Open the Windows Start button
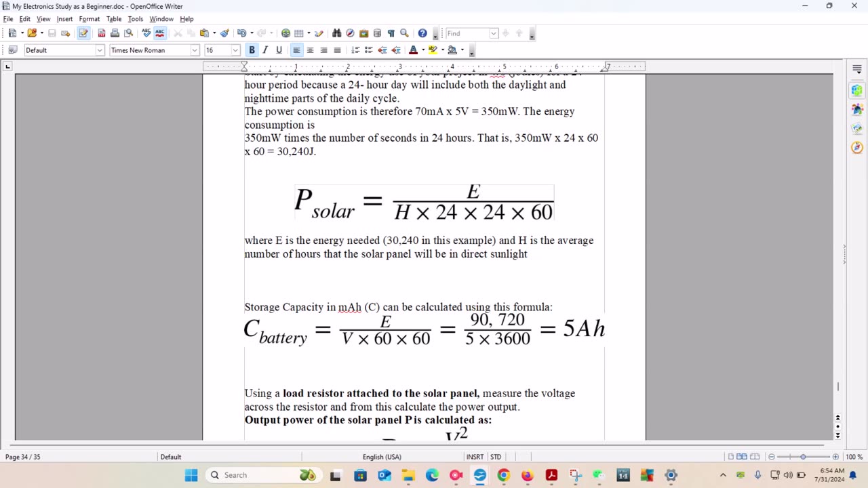This screenshot has width=868, height=488. (191, 475)
